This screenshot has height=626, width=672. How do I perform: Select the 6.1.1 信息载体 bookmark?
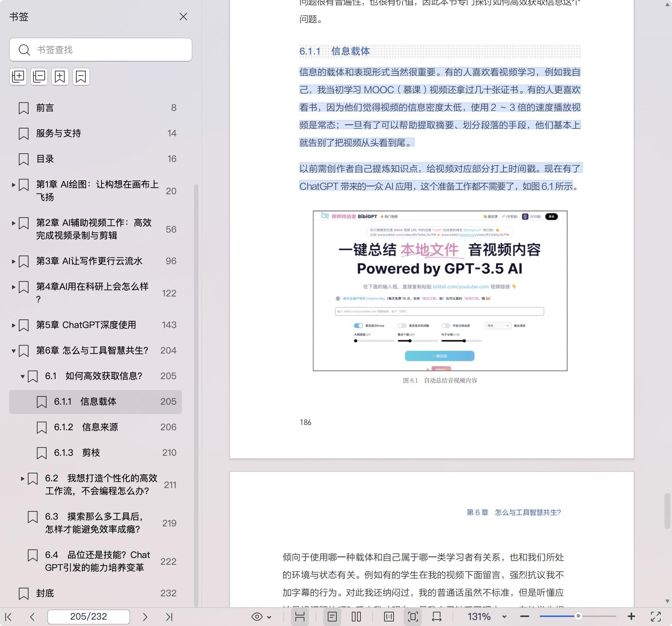point(95,402)
